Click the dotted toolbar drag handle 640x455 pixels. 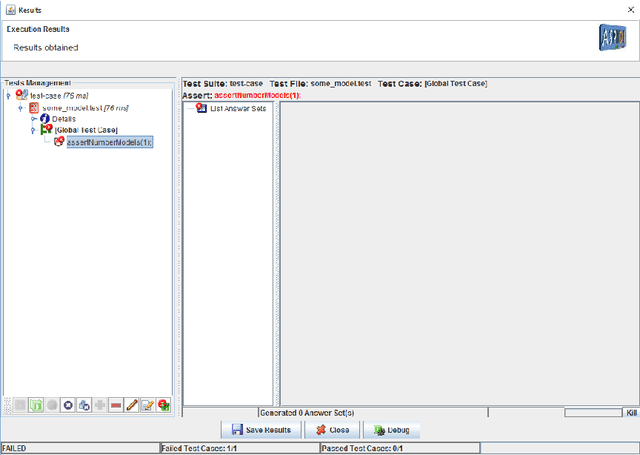click(7, 405)
